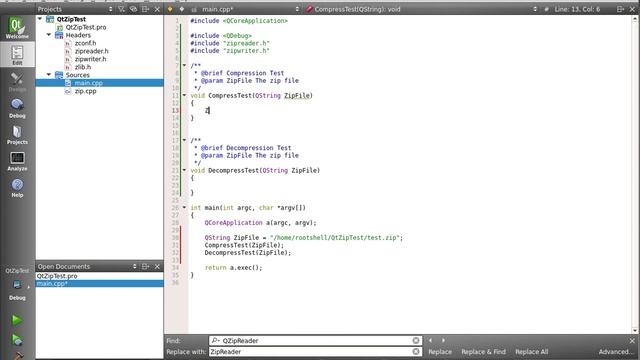Image resolution: width=640 pixels, height=360 pixels.
Task: Click the editor vertical scrollbar
Action: [636, 175]
